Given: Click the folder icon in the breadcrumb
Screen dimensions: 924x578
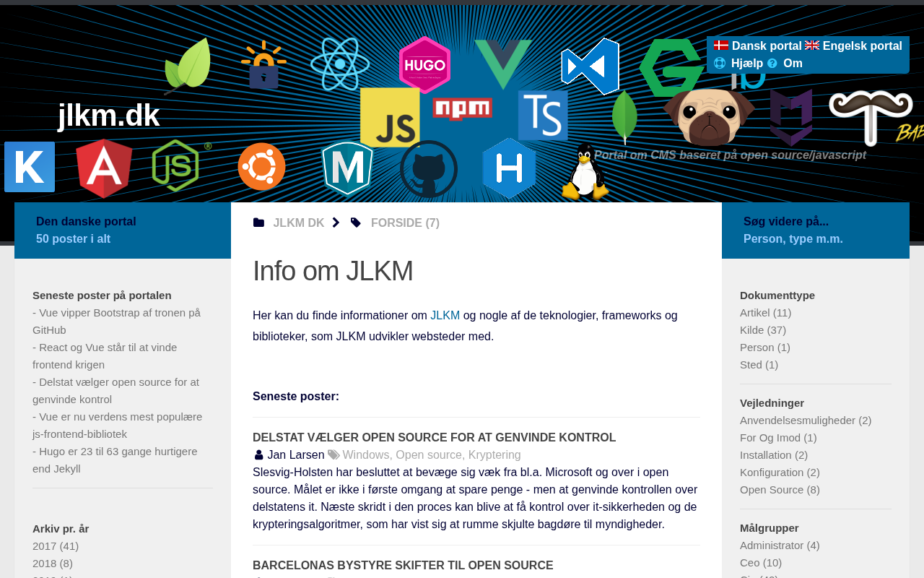Looking at the screenshot, I should coord(258,223).
